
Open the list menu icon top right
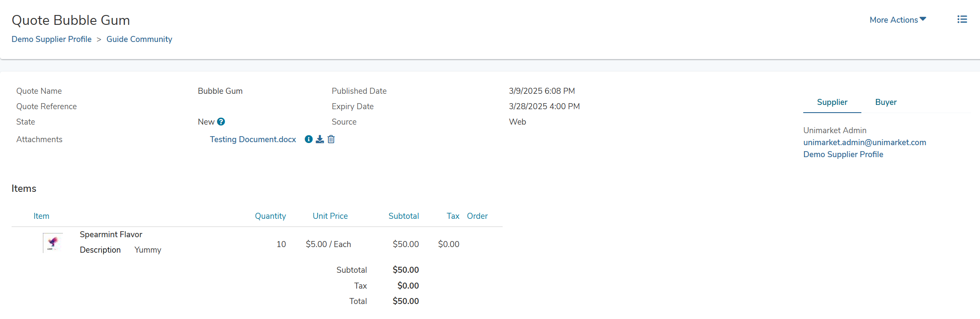(x=962, y=19)
